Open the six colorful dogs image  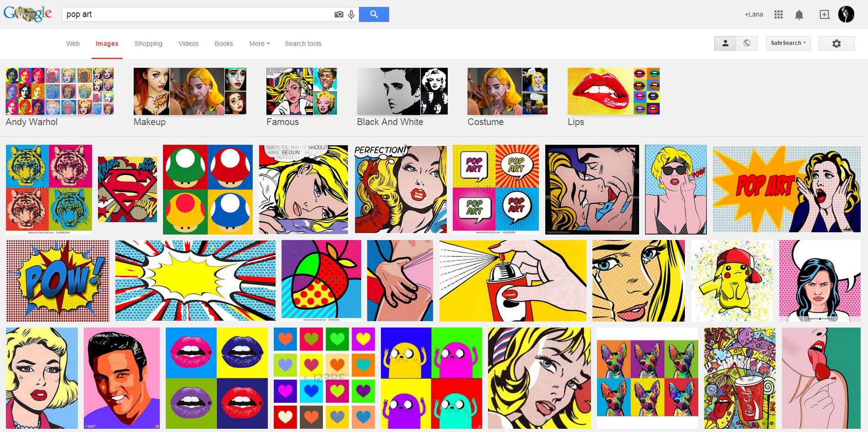647,378
